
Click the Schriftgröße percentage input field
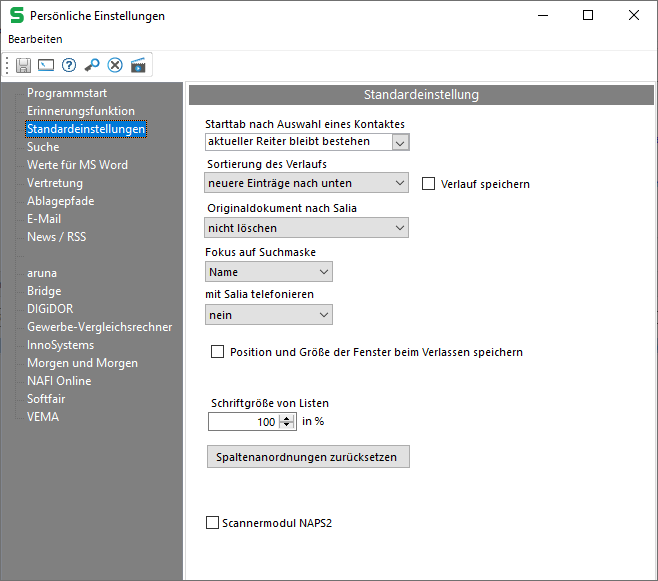tap(243, 422)
